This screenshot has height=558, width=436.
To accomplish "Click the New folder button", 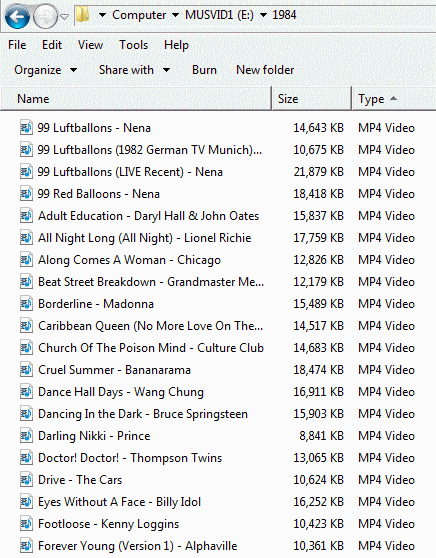I will [265, 70].
